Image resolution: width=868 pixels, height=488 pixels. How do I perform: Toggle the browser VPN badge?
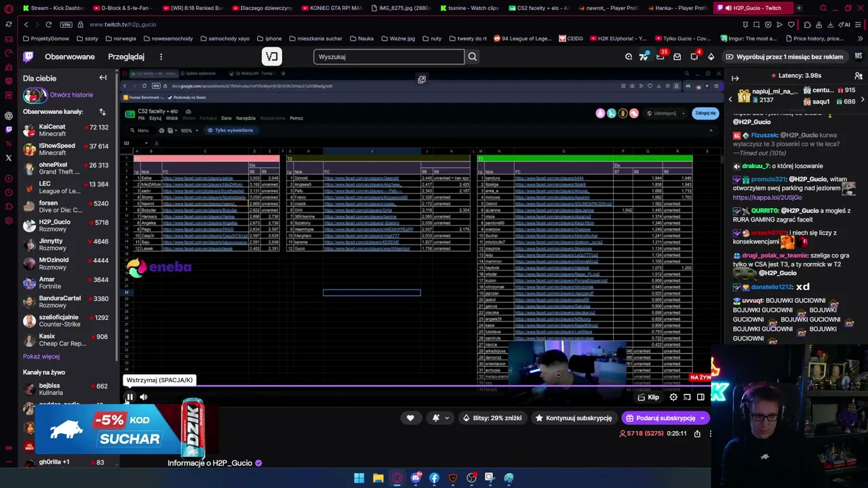[66, 24]
